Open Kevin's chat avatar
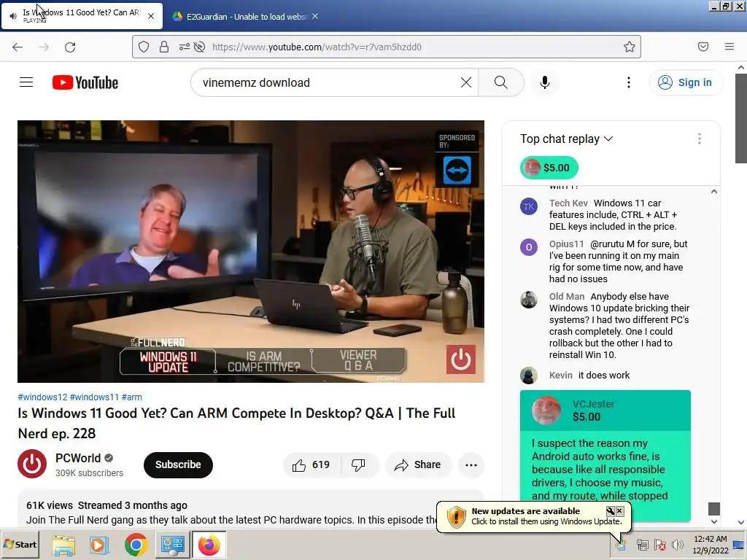This screenshot has width=747, height=560. [528, 376]
